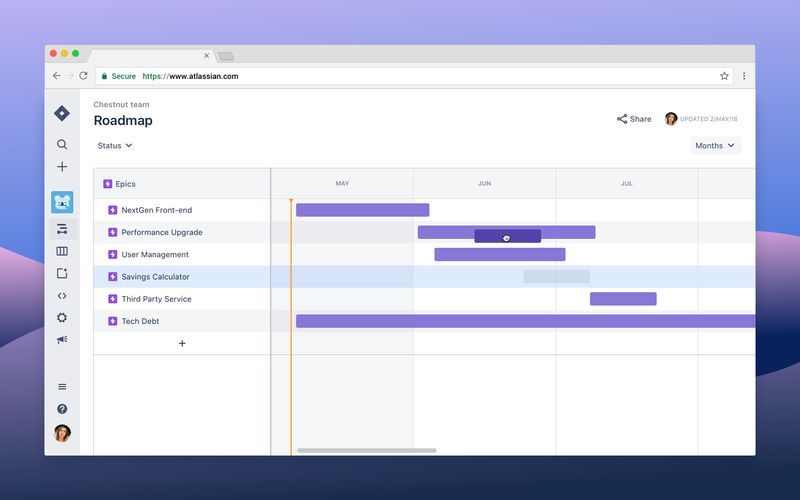
Task: Close the current browser tab
Action: coord(207,55)
